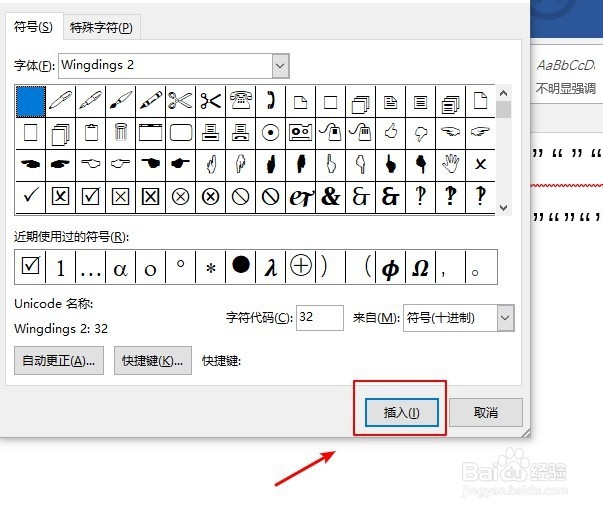
Task: Select the thumbs down hand symbol
Action: point(421,133)
